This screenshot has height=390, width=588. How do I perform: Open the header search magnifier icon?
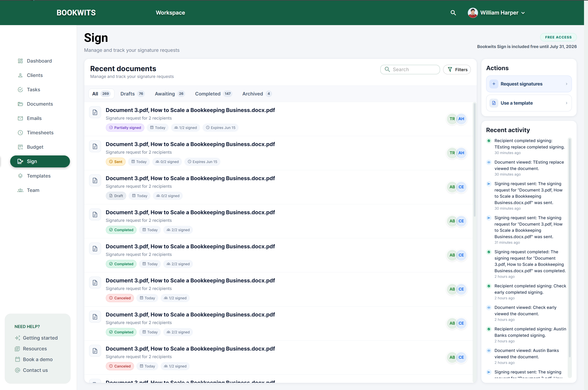point(453,13)
